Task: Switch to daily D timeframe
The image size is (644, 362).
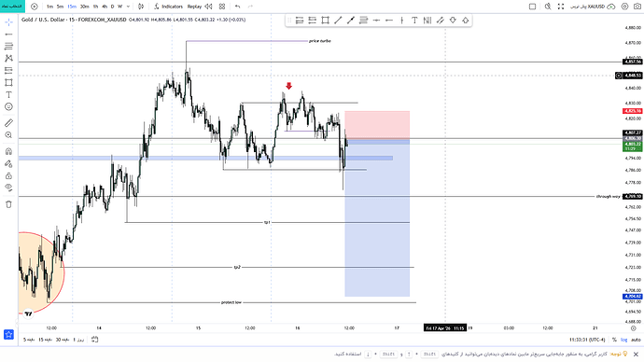Action: coord(113,7)
